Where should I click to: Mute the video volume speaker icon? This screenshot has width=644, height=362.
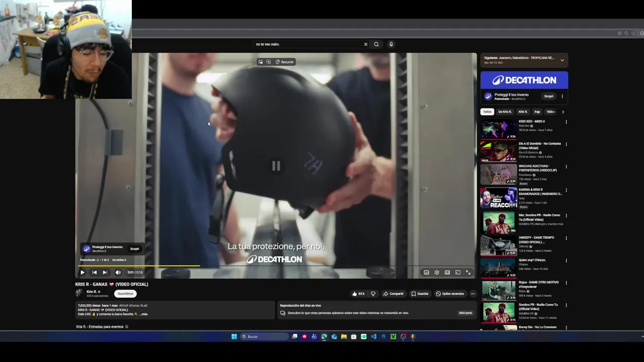118,273
